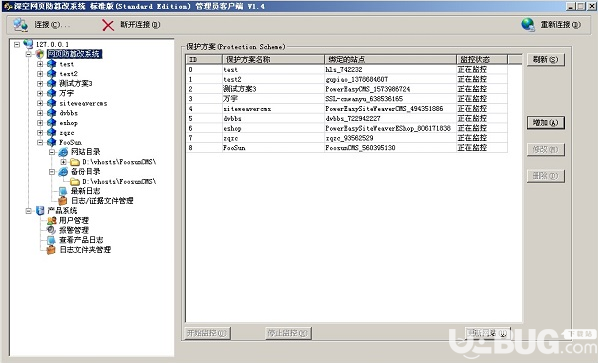Viewport: 598px width, 363px height.
Task: Collapse the 127.0.0.1 root node
Action: coord(17,44)
